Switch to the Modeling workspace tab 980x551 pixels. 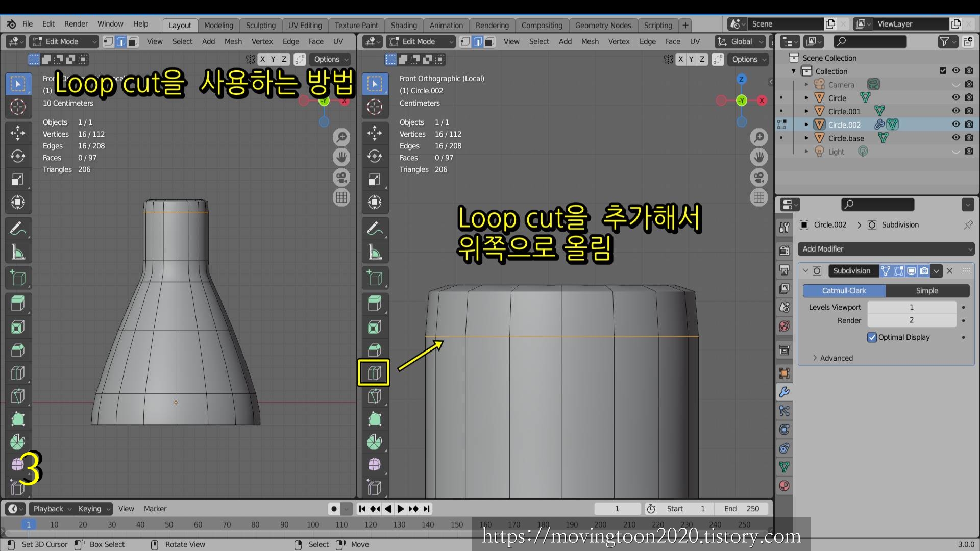tap(218, 25)
